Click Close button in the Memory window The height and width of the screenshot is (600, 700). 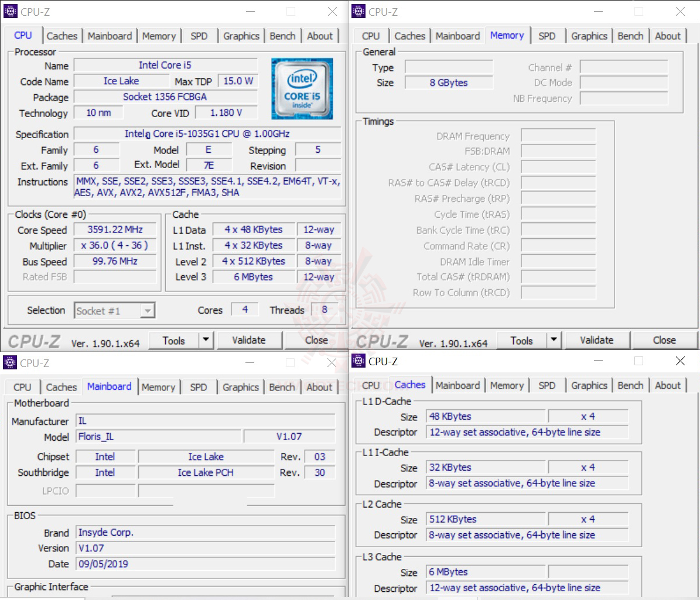coord(664,340)
